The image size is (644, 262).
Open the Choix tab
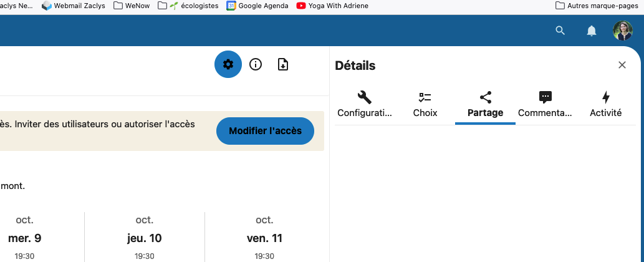click(425, 105)
